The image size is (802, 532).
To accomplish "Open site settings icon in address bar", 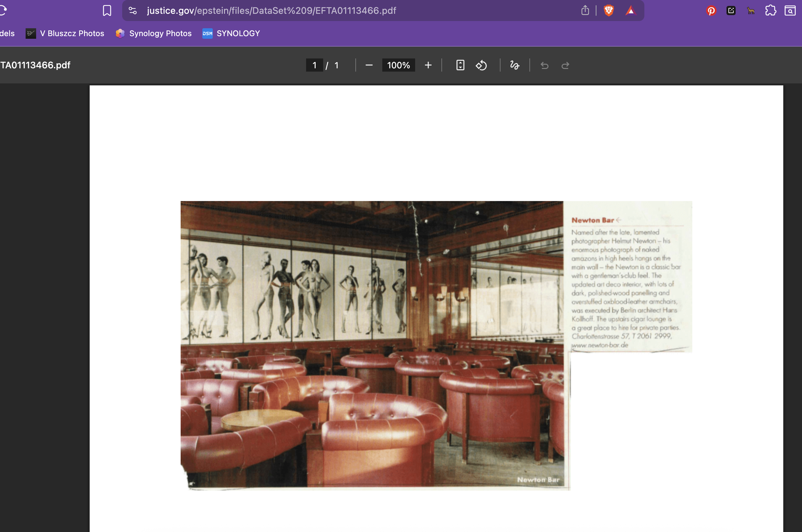I will point(133,11).
